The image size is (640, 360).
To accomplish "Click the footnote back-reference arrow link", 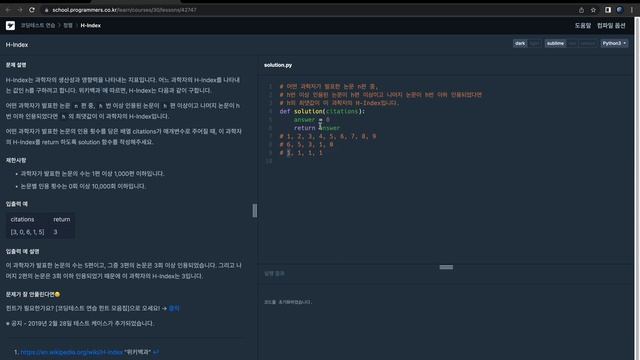I will (156, 352).
